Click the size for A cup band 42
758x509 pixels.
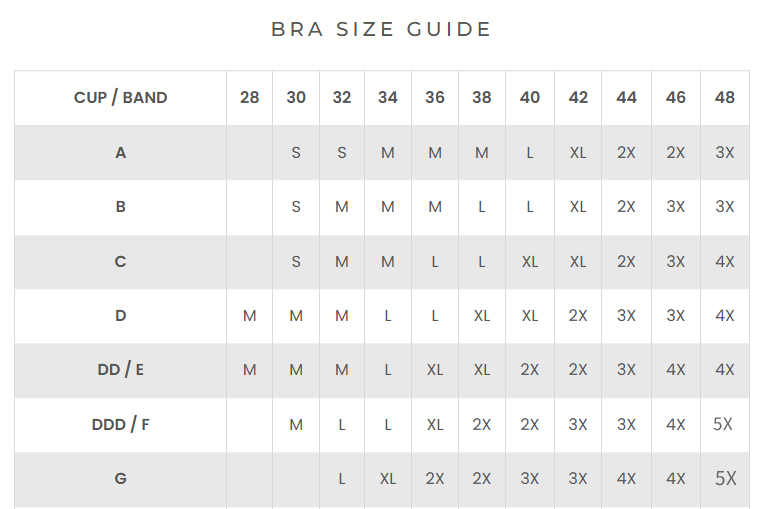coord(578,153)
